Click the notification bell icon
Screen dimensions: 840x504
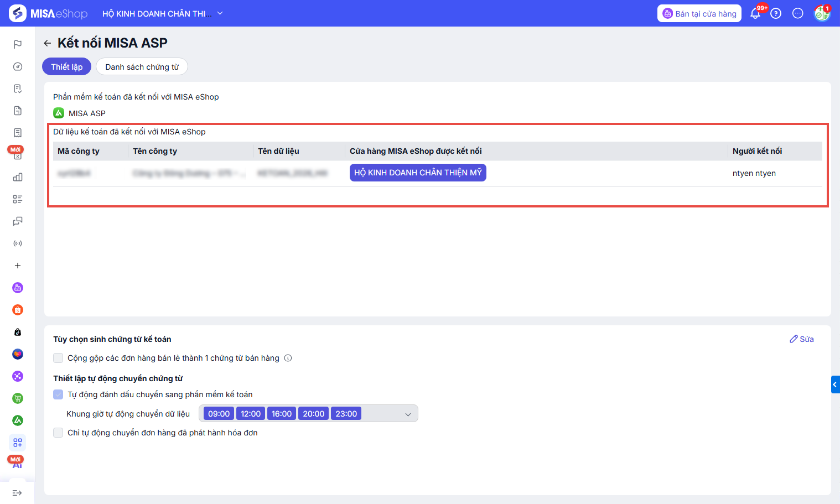click(x=755, y=14)
